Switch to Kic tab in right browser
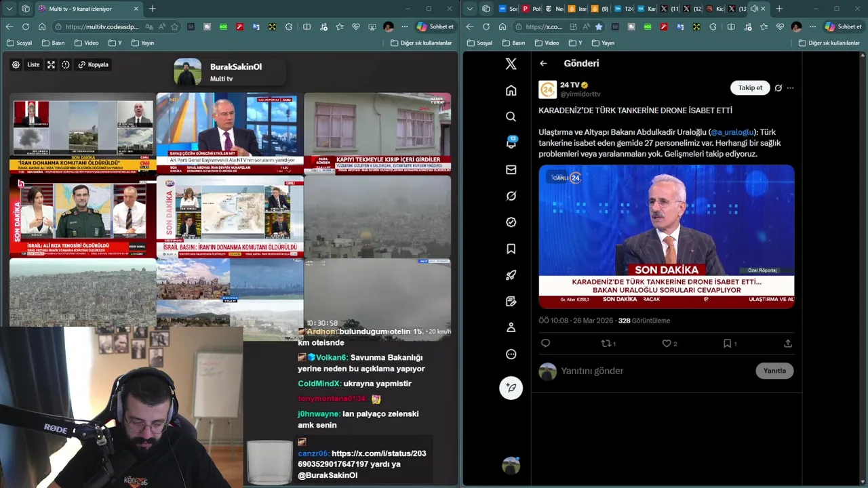 (x=715, y=9)
